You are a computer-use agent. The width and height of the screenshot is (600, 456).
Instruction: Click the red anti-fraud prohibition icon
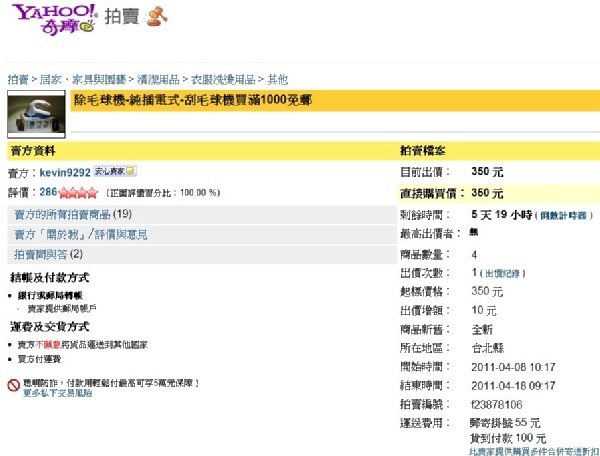pyautogui.click(x=13, y=385)
